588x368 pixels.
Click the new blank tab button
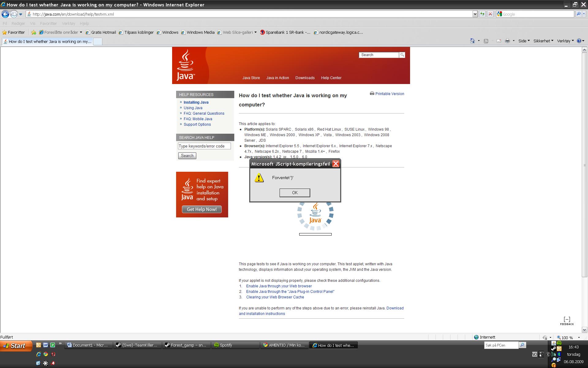click(x=97, y=42)
